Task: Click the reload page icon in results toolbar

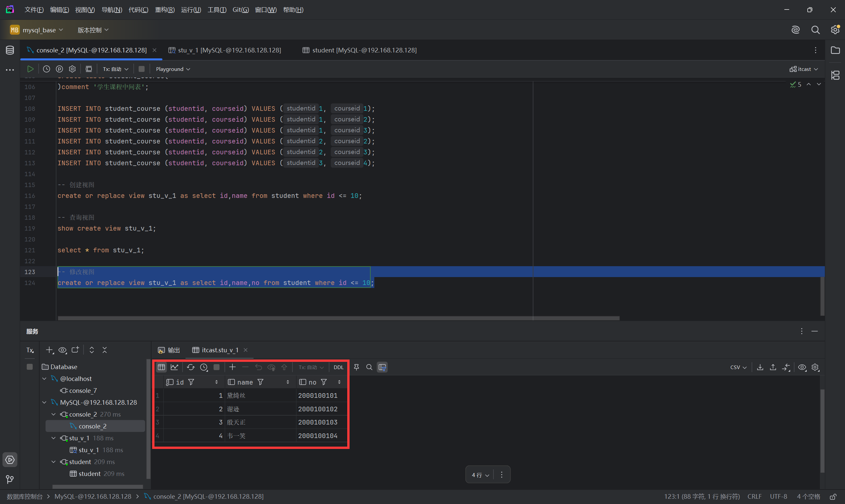Action: coord(190,367)
